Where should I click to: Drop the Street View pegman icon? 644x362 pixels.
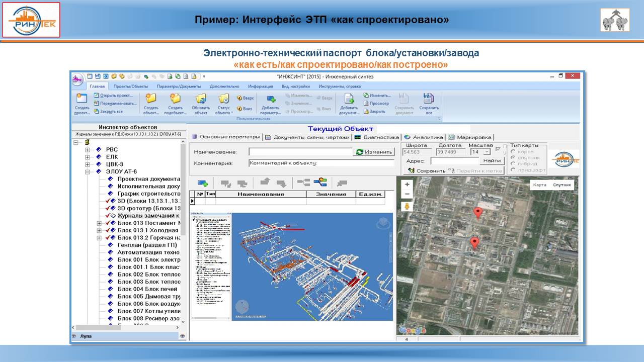[408, 207]
